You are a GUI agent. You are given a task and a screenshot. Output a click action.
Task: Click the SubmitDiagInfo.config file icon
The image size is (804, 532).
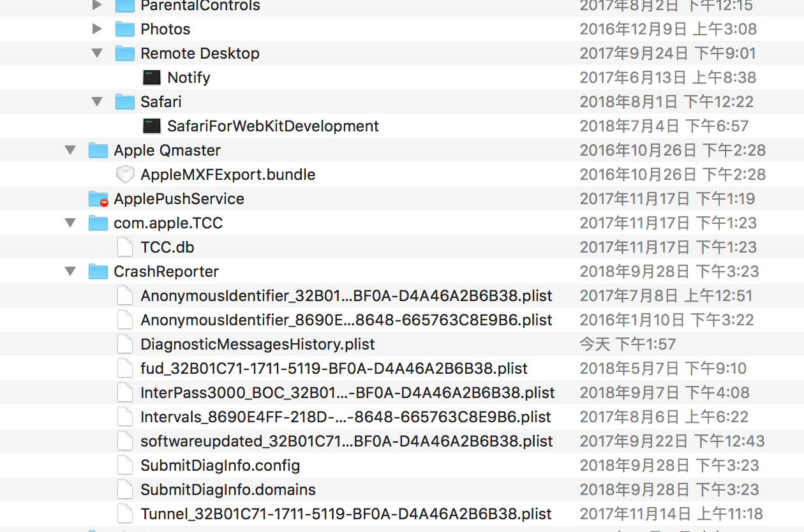point(125,465)
